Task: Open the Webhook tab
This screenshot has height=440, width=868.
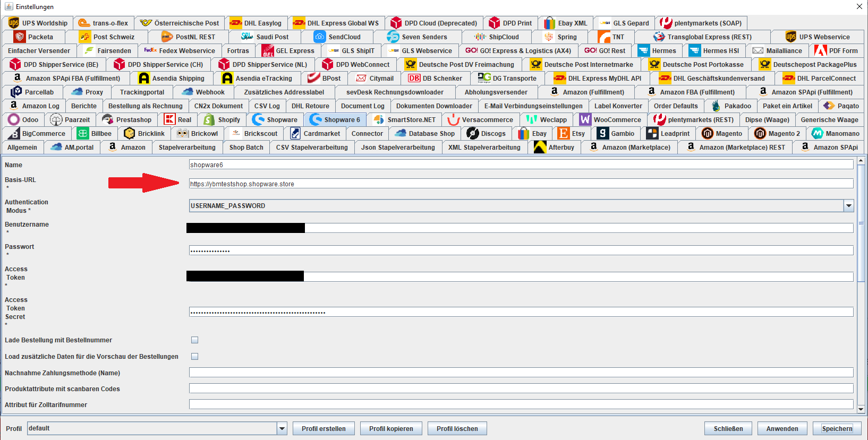Action: [203, 92]
